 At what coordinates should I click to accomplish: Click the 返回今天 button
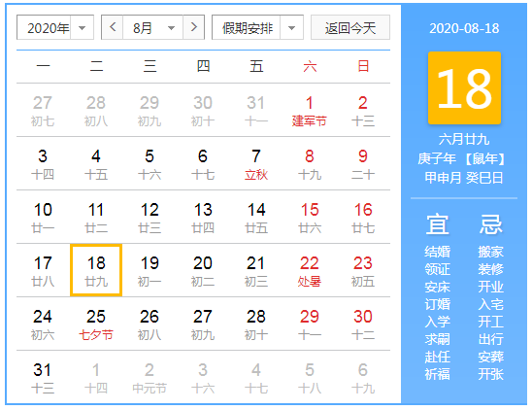coord(350,27)
